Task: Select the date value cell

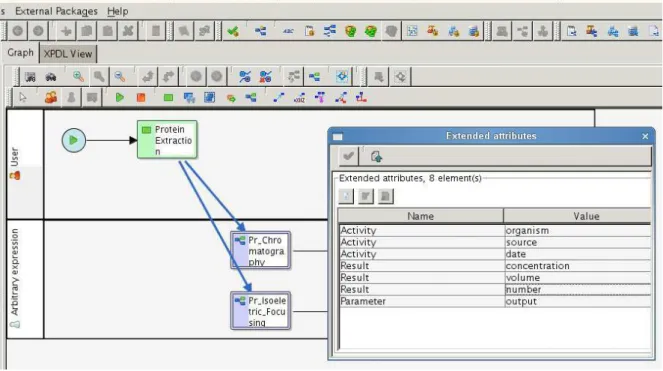Action: (578, 254)
